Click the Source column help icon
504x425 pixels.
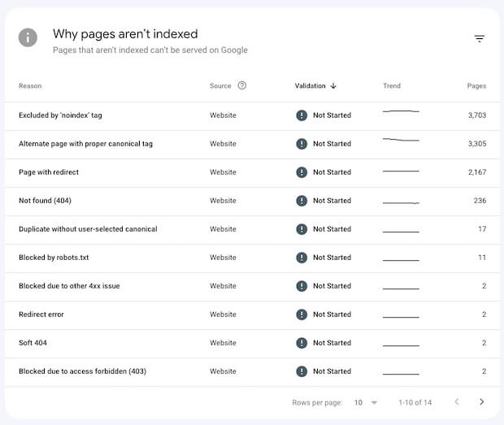point(242,86)
